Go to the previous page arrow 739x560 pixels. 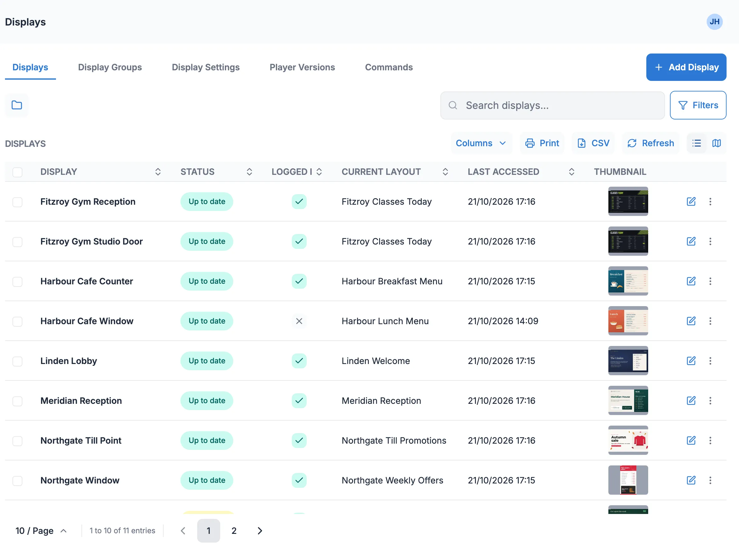point(183,530)
